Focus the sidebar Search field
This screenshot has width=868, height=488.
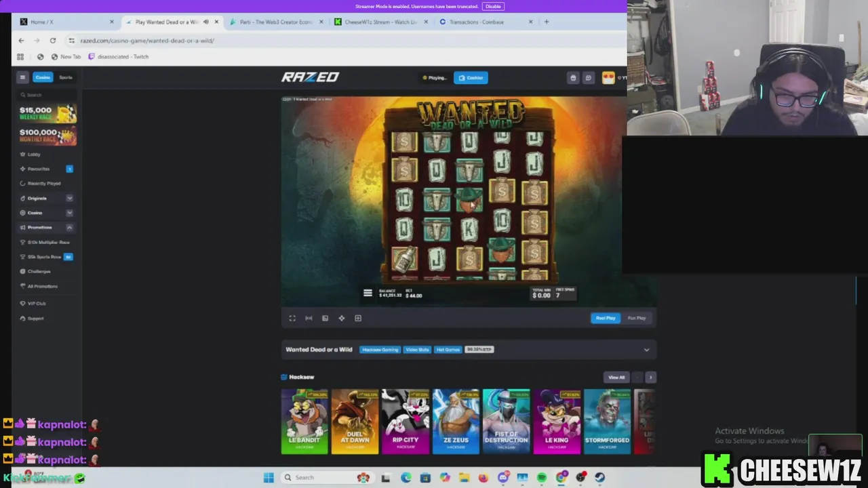(47, 95)
